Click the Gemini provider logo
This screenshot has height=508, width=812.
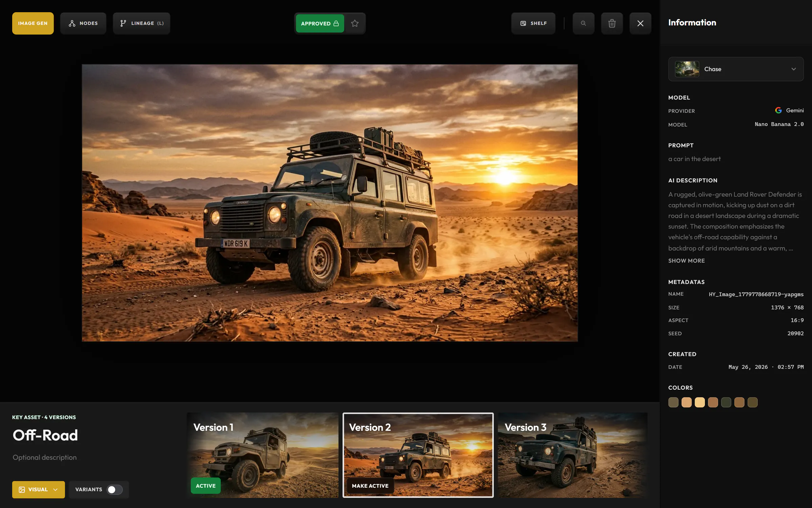point(779,110)
